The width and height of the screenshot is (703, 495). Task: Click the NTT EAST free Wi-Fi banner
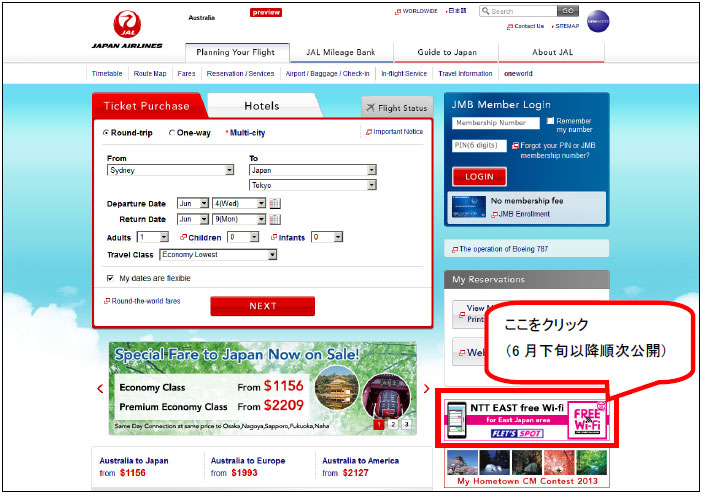526,420
